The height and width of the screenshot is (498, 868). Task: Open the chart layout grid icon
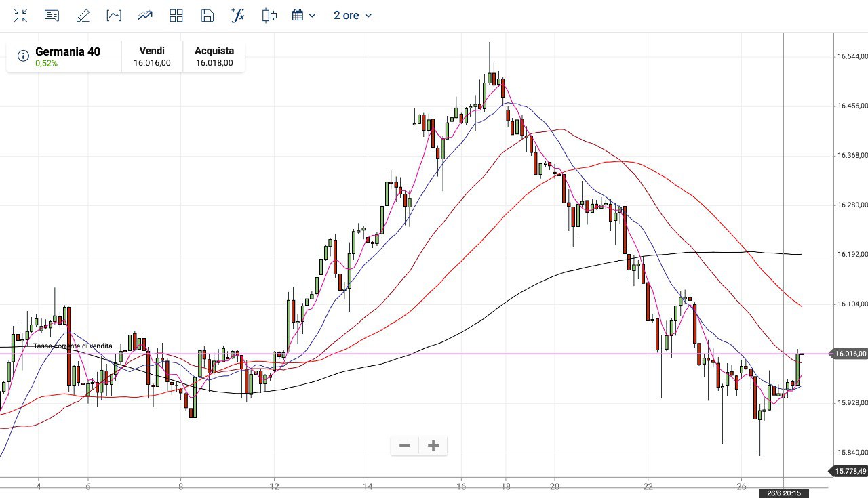tap(176, 16)
